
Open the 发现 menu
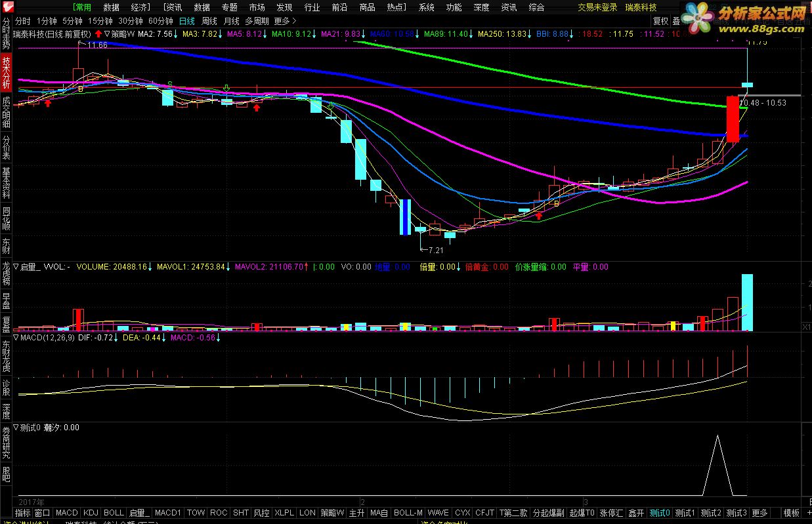click(x=284, y=7)
